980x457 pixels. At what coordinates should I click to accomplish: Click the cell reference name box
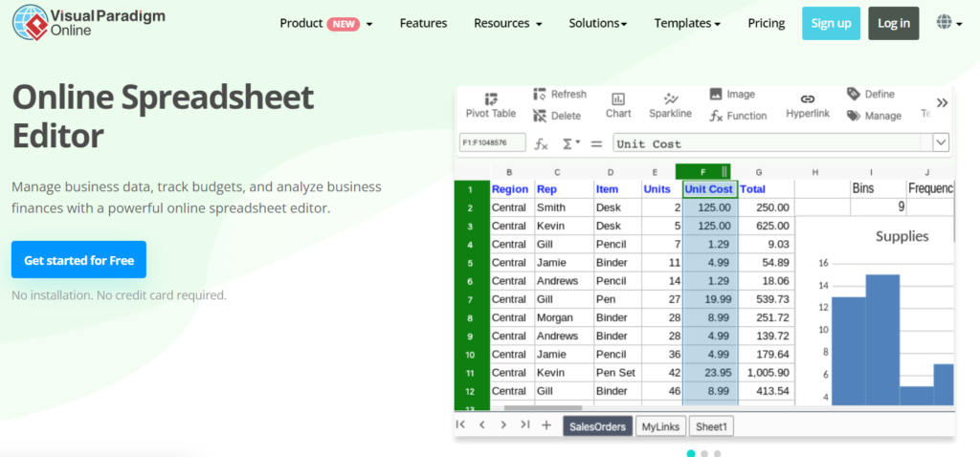[492, 143]
